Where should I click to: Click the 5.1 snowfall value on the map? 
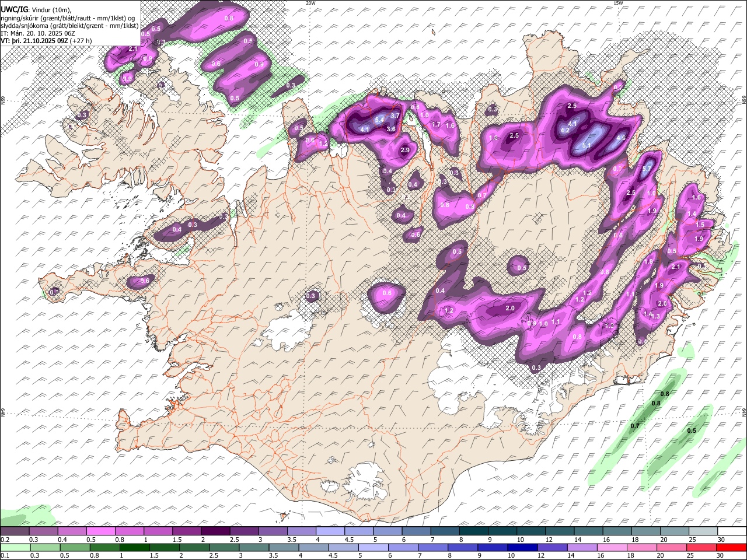pyautogui.click(x=587, y=146)
